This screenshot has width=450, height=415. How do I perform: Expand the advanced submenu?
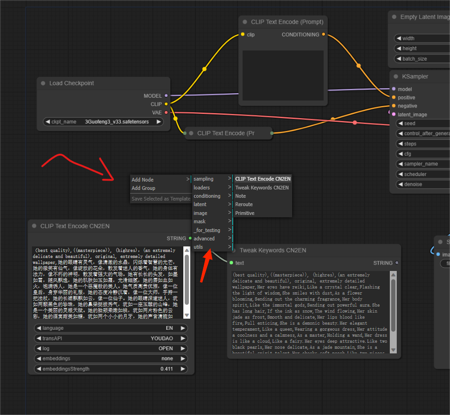coord(212,238)
